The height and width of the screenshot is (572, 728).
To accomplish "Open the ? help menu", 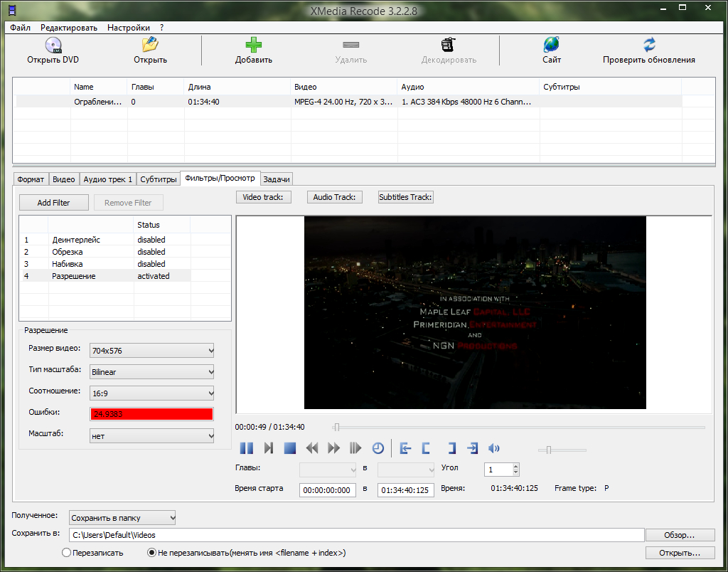I will [161, 28].
